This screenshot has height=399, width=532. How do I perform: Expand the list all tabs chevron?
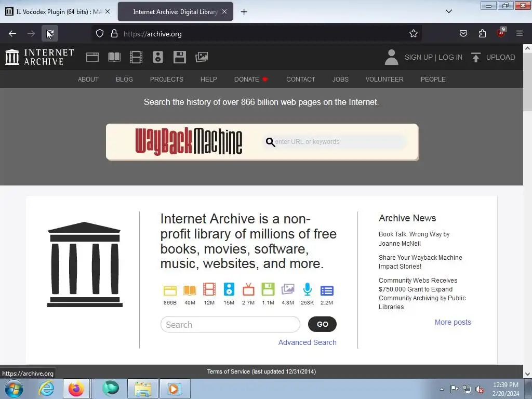(448, 11)
